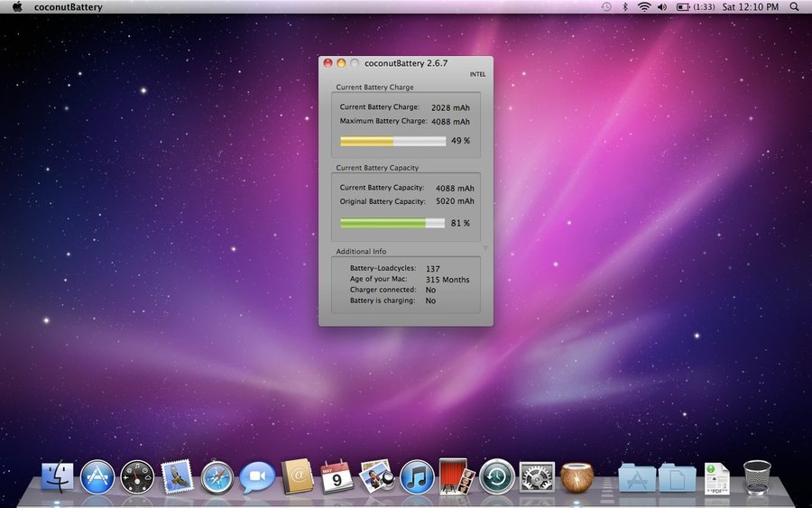Click the Current Battery Capacity section heading
This screenshot has width=812, height=508.
point(377,168)
